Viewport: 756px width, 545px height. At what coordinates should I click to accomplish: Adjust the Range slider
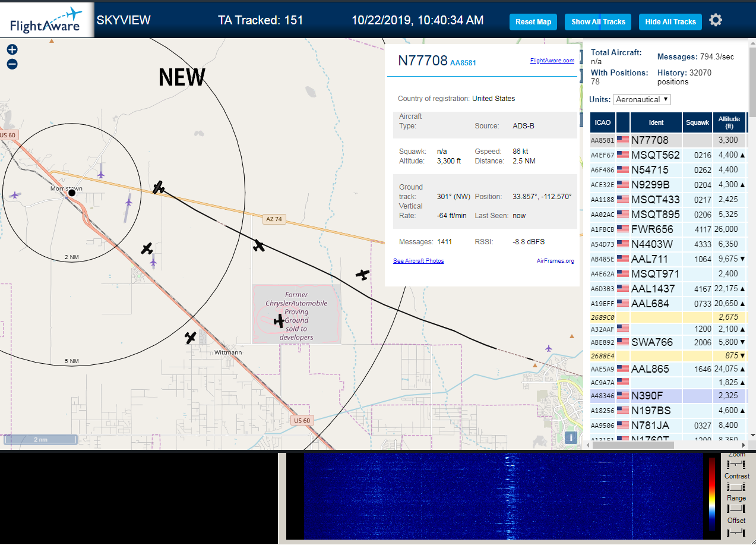(736, 509)
